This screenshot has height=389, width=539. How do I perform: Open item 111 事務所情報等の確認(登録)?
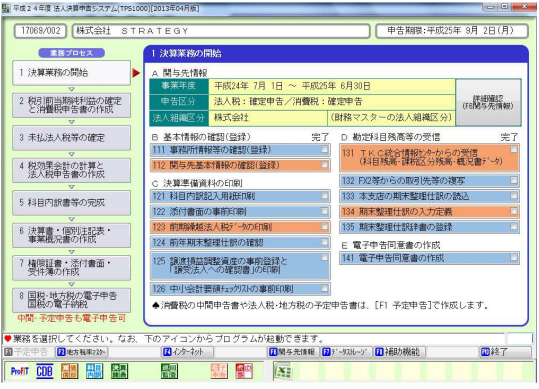click(240, 150)
